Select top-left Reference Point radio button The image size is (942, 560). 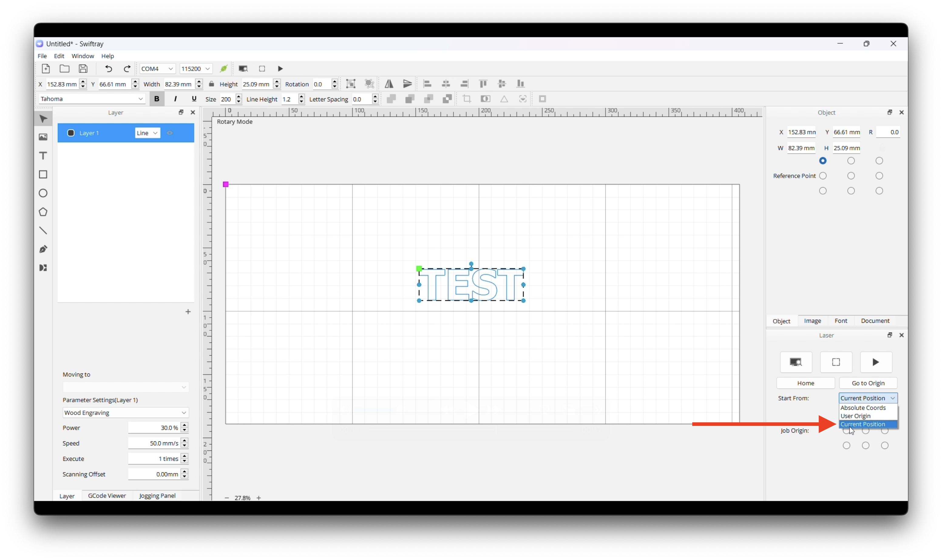click(823, 161)
